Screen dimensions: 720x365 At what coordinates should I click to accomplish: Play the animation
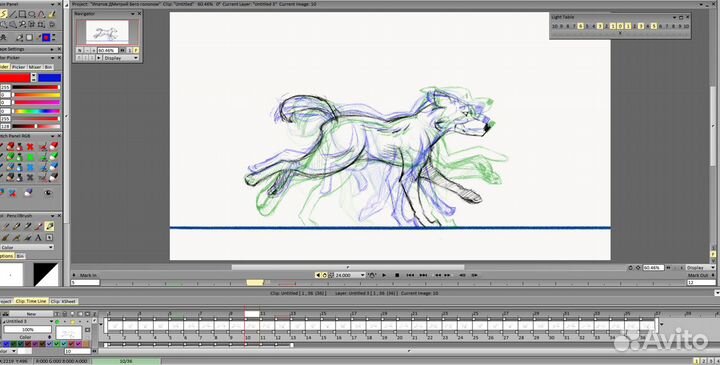coord(384,275)
